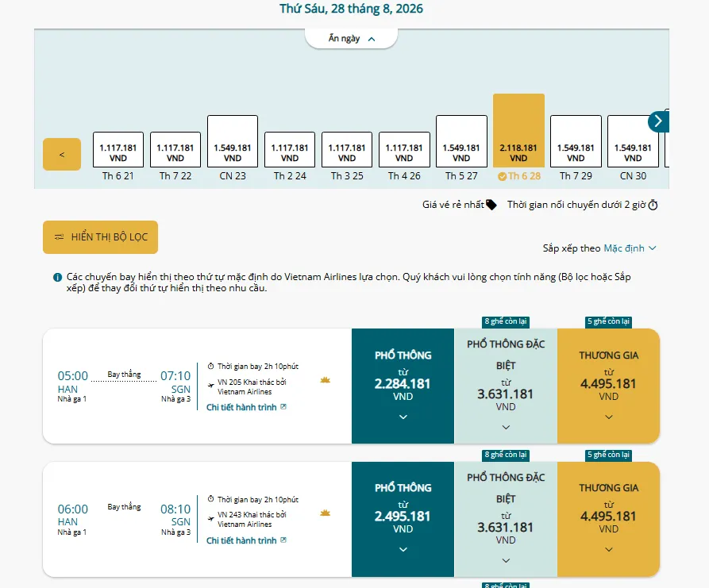Viewport: 709px width, 588px height.
Task: Expand Phổ Thông fare 2.284.181 VND
Action: point(403,386)
